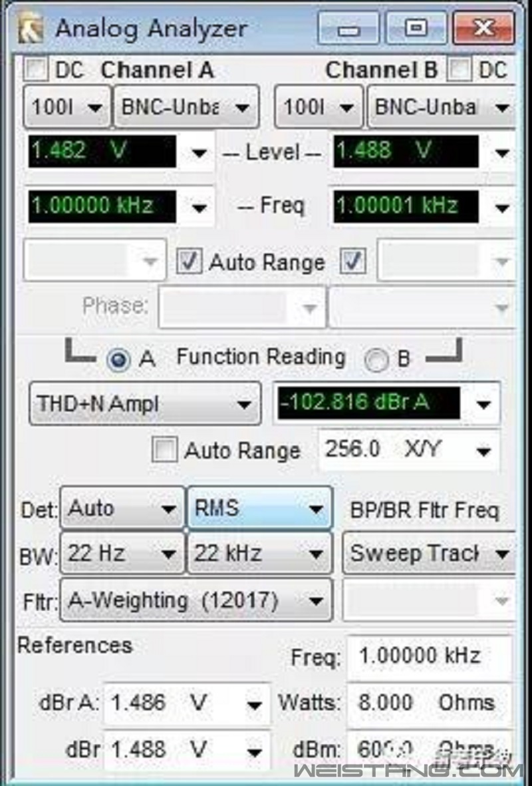
Task: Uncheck Channel A Auto Range checkbox
Action: pos(189,262)
